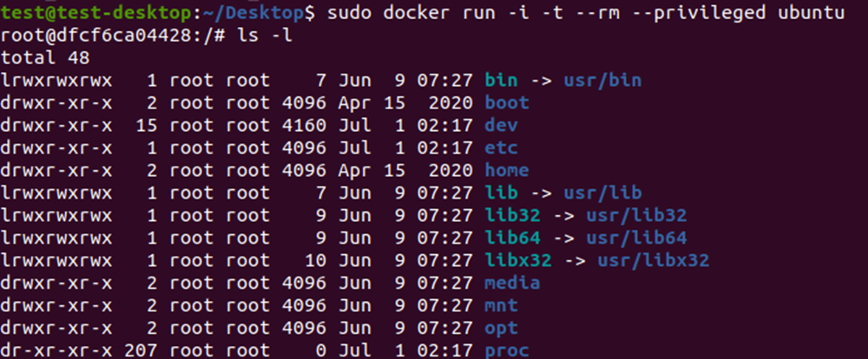The height and width of the screenshot is (359, 868).
Task: Select the boot directory entry
Action: pos(507,103)
